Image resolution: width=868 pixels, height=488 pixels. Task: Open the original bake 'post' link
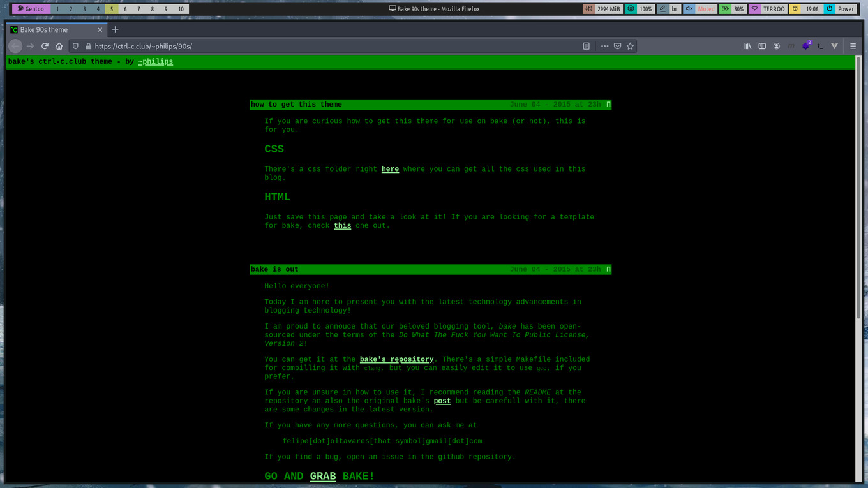[x=442, y=401]
